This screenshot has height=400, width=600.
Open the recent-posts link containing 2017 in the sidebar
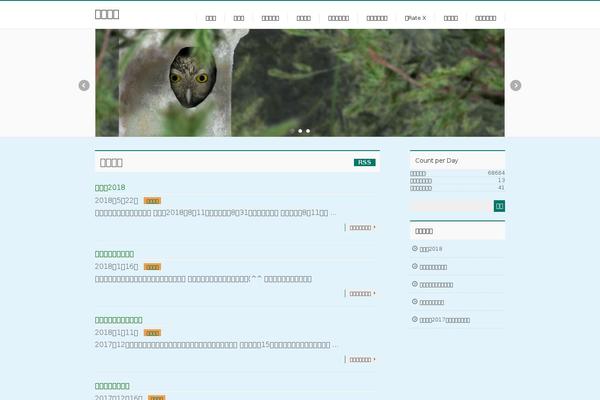[445, 320]
